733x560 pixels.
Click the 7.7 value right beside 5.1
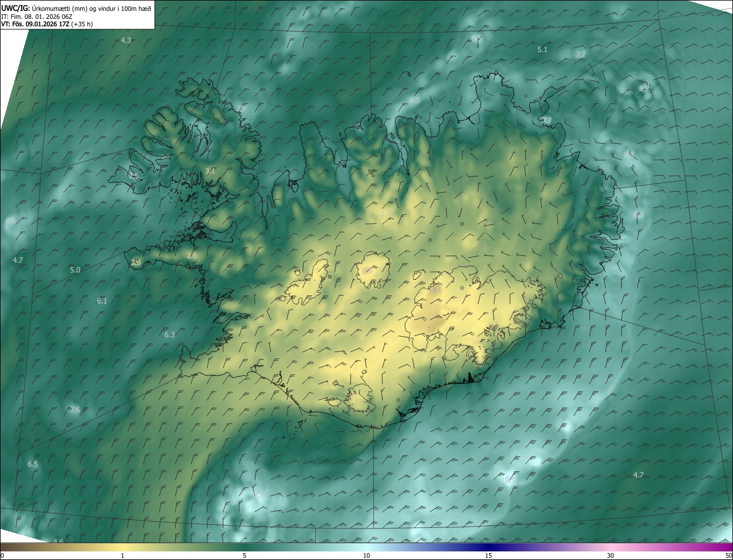pyautogui.click(x=581, y=54)
